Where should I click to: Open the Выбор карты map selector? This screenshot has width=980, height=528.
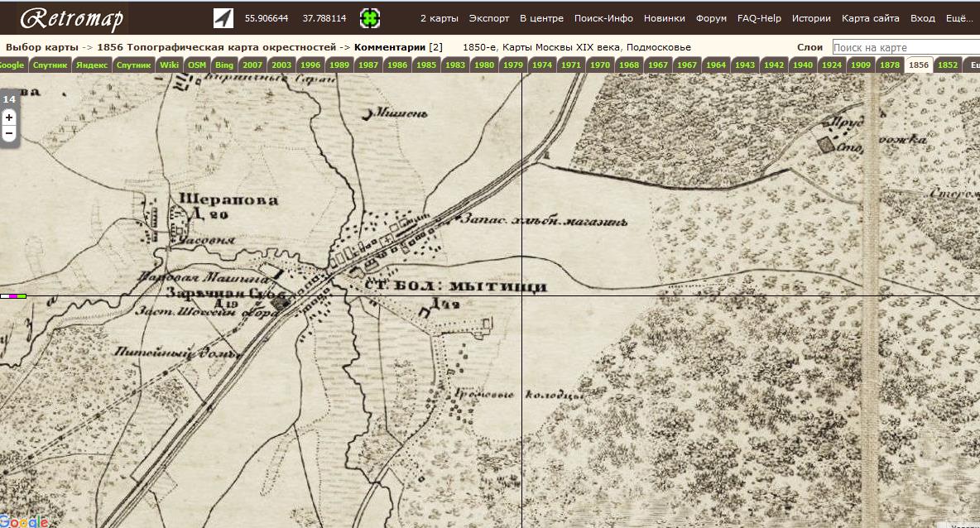pyautogui.click(x=41, y=48)
